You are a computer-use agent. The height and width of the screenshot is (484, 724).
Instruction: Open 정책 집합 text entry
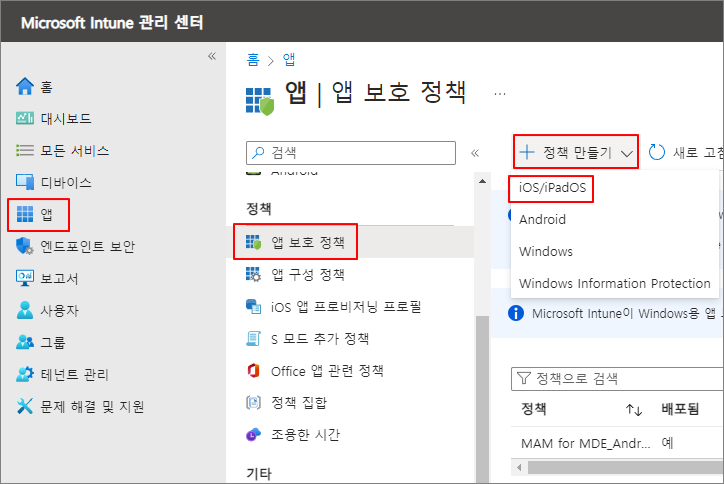click(299, 402)
